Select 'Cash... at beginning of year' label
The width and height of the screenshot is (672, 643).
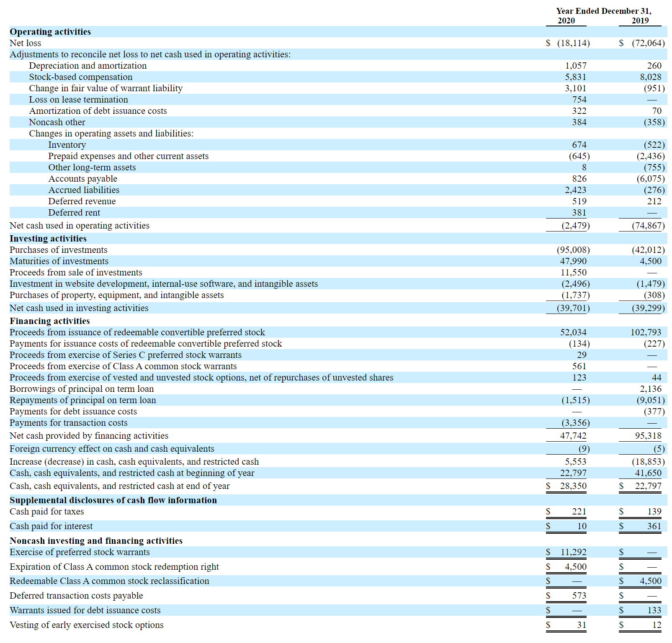[132, 473]
